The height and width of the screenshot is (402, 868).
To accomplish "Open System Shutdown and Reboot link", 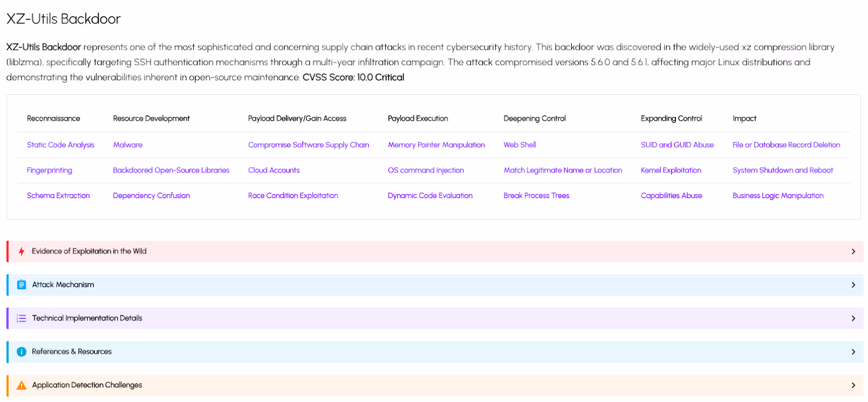I will tap(783, 170).
